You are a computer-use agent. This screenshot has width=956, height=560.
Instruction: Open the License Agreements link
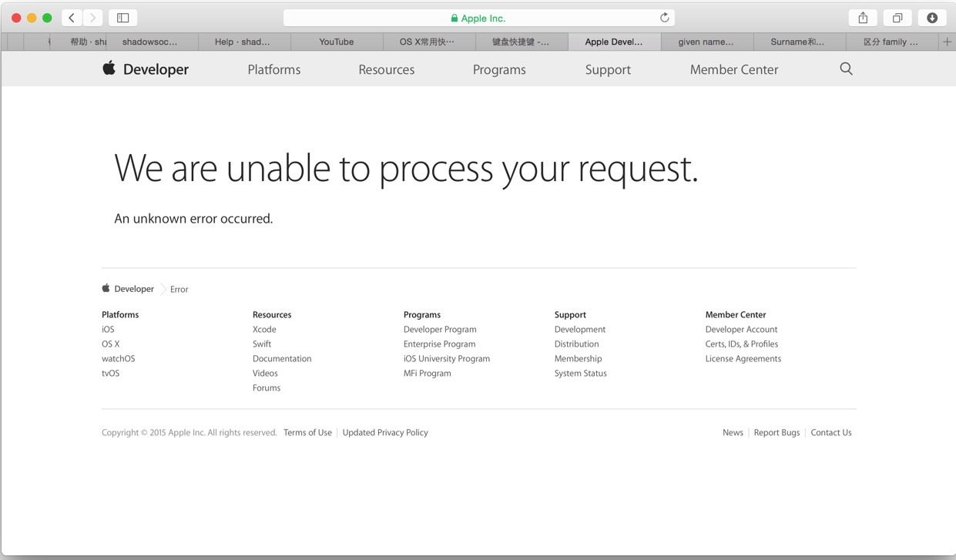point(743,359)
